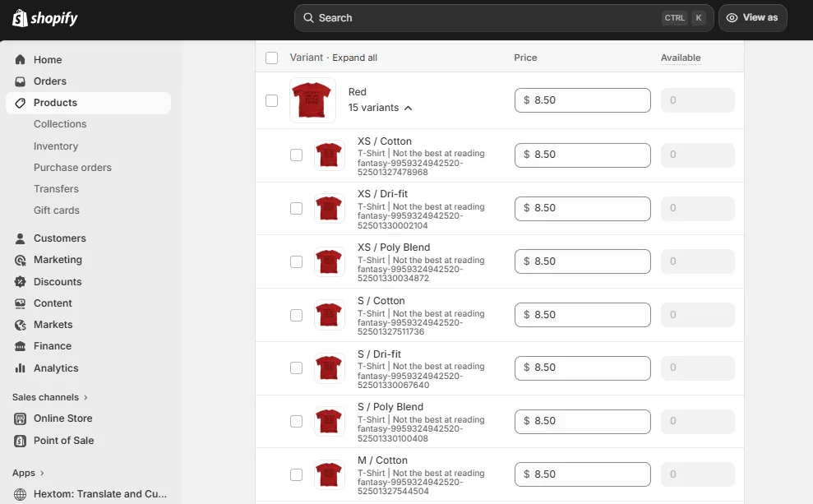Tick the XS / Cotton checkbox
Screen dimensions: 813x504
pyautogui.click(x=296, y=155)
